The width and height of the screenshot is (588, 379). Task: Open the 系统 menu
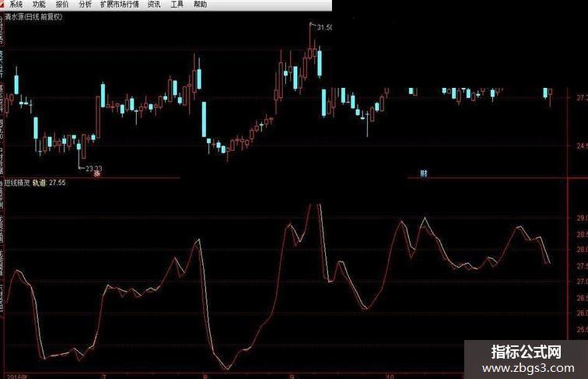click(x=16, y=4)
